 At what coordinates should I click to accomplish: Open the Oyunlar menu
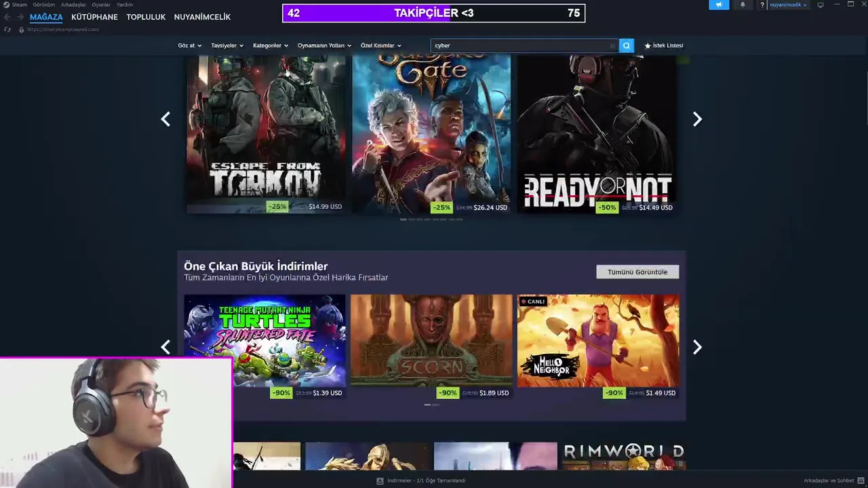(101, 5)
